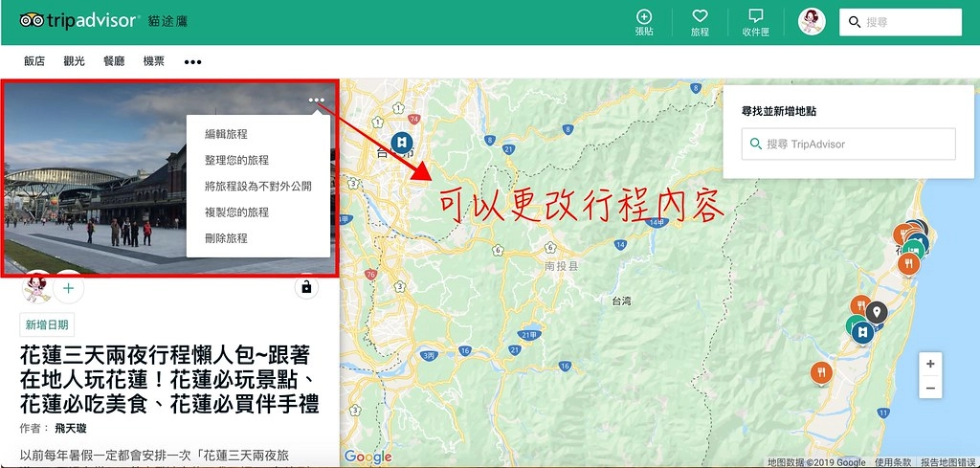
Task: Click the add collaborator plus button
Action: 69,288
